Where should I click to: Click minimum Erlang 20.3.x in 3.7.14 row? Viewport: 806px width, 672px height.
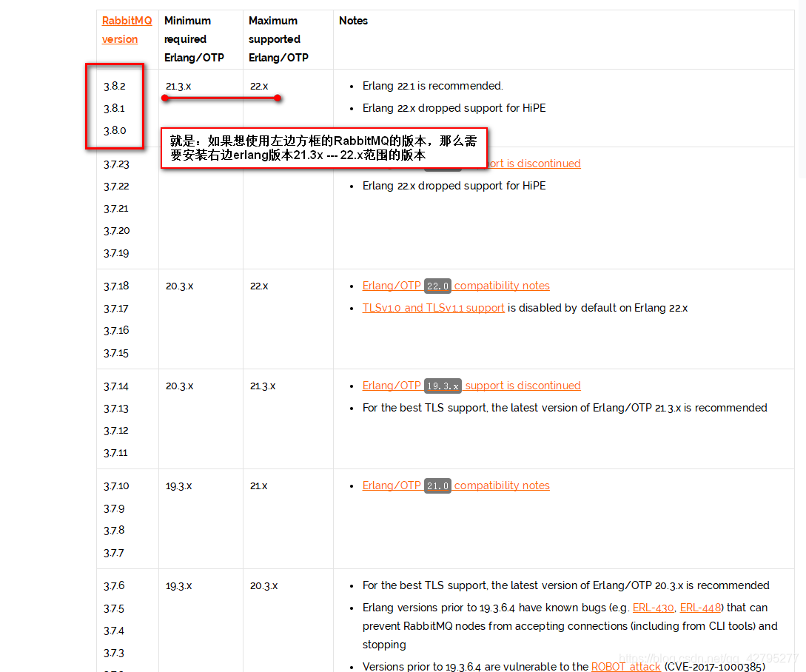pos(179,386)
